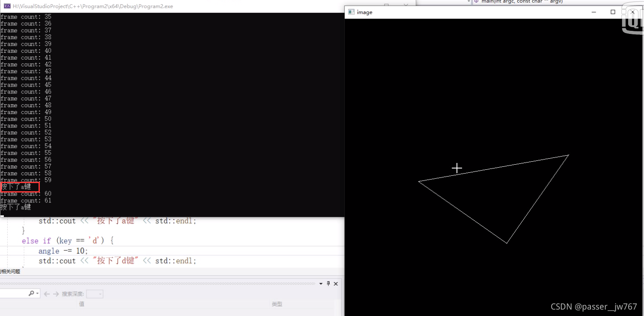
Task: Minimize the image window
Action: [x=594, y=12]
